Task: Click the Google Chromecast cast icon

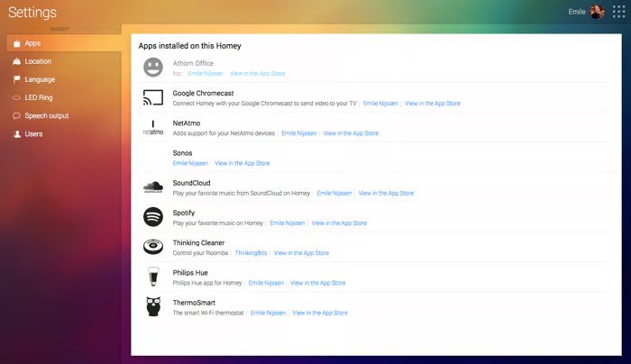Action: [153, 97]
